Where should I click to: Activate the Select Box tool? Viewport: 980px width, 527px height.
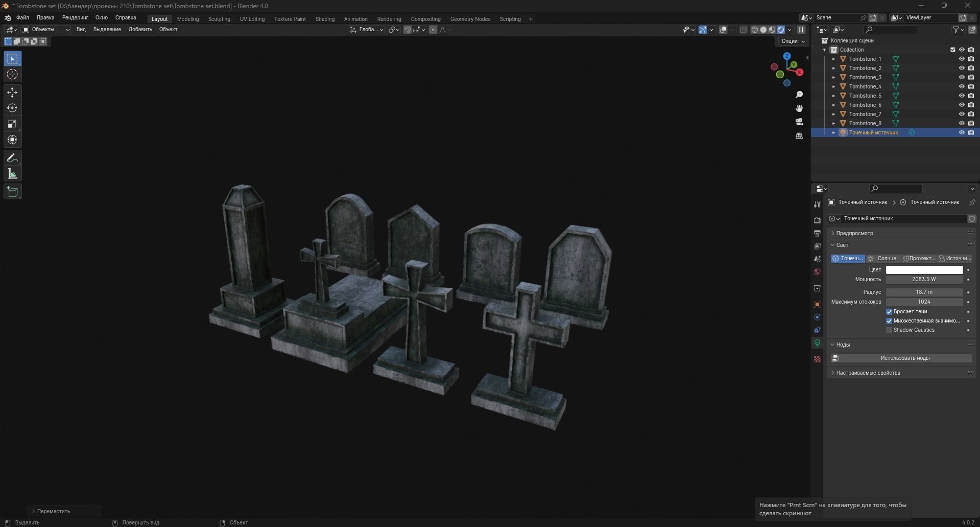click(12, 59)
